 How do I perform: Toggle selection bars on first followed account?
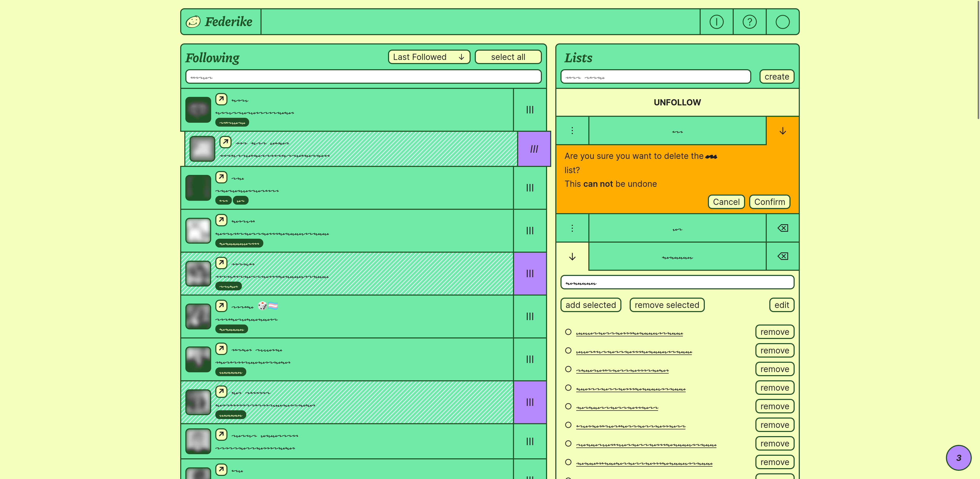click(529, 110)
